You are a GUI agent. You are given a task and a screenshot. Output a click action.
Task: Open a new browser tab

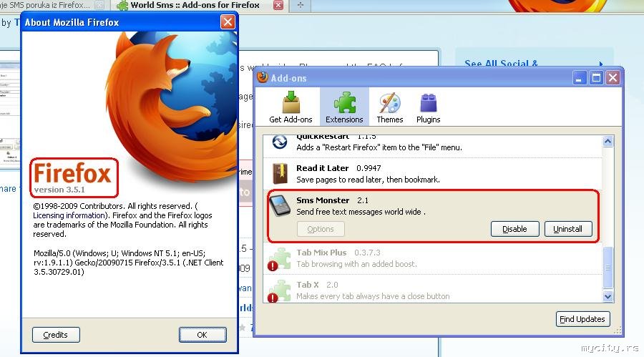pyautogui.click(x=301, y=5)
